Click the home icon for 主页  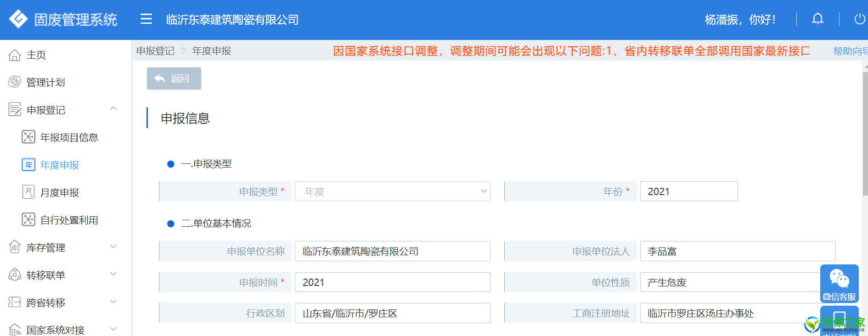point(15,55)
